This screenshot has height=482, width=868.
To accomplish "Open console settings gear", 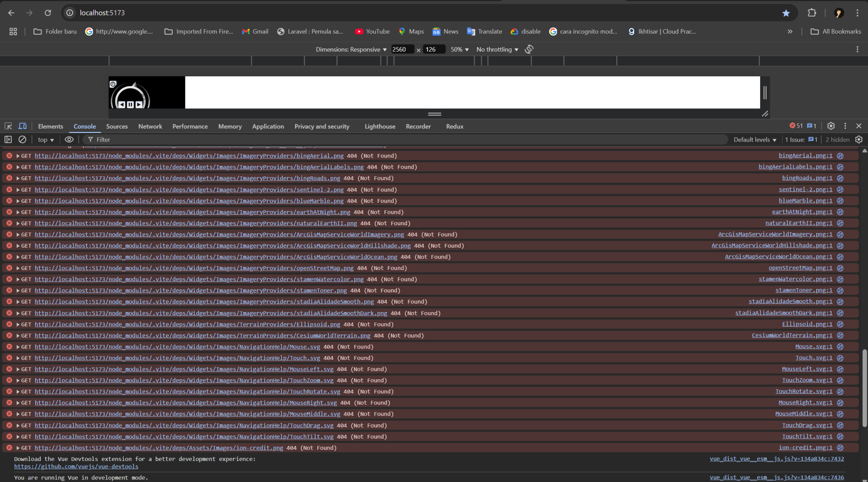I will click(859, 139).
